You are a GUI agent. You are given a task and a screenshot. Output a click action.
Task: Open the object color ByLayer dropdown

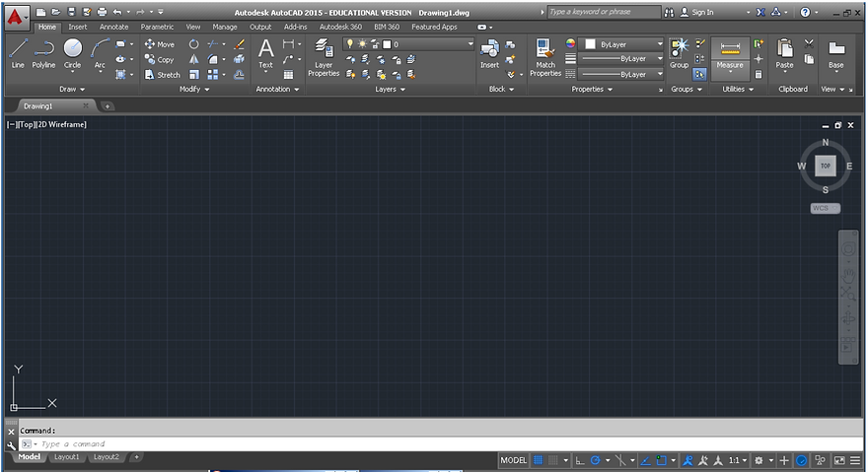tap(659, 44)
